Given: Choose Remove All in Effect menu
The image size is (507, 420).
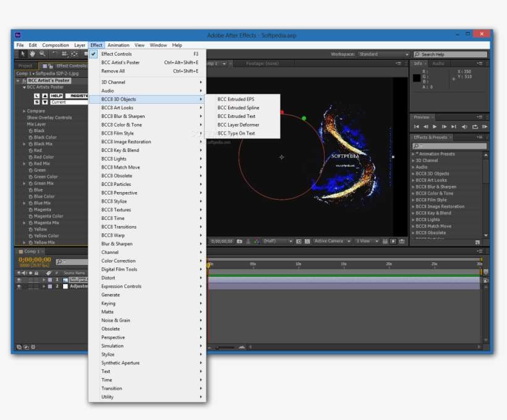Looking at the screenshot, I should click(147, 71).
